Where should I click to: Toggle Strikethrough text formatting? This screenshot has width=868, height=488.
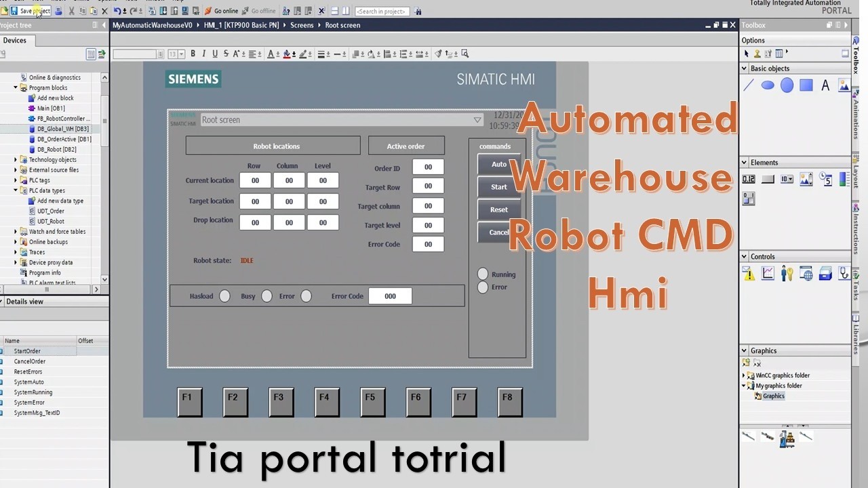click(226, 54)
